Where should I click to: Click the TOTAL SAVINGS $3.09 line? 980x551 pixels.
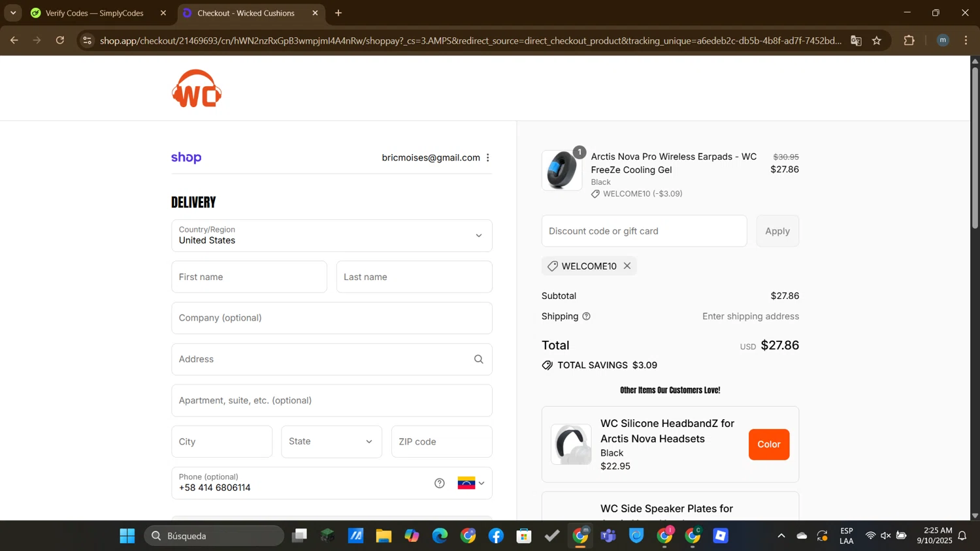[600, 366]
